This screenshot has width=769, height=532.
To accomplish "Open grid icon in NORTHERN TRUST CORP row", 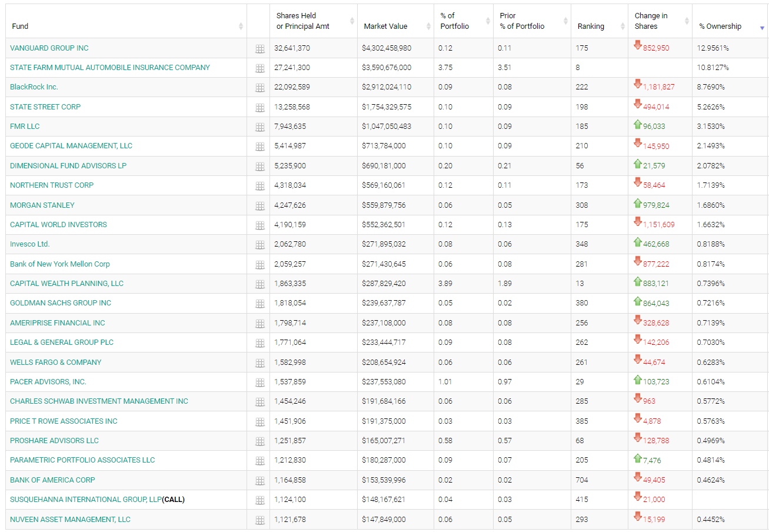I will coord(259,186).
